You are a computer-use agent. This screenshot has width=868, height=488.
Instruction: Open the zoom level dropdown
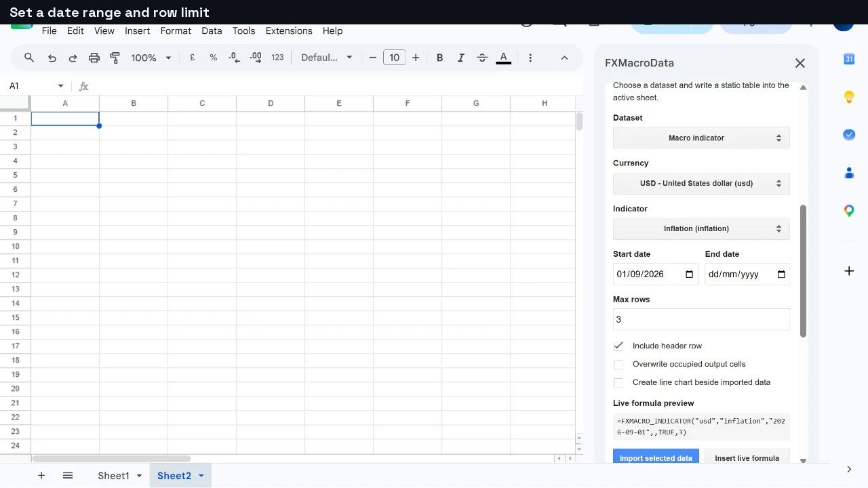pyautogui.click(x=151, y=58)
